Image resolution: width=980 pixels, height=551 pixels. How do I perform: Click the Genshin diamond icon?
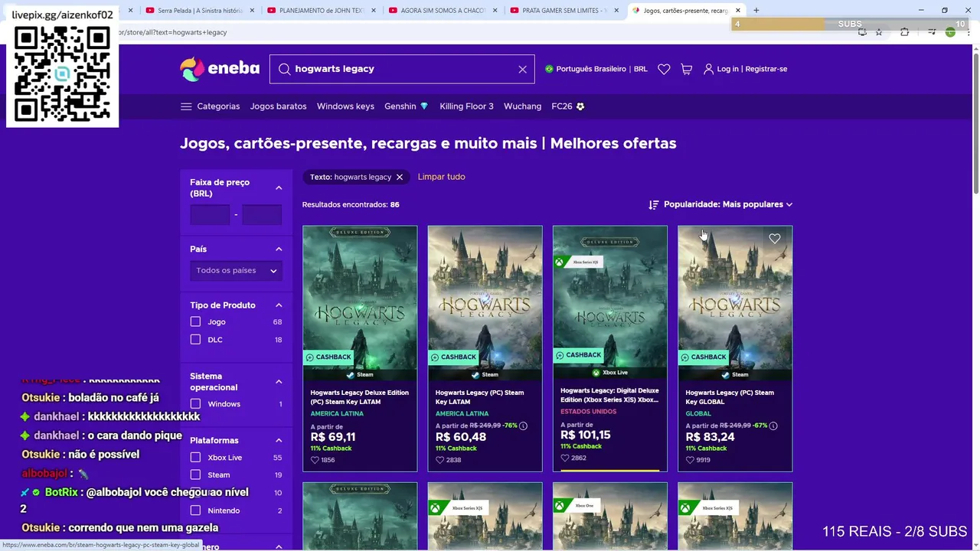point(424,106)
